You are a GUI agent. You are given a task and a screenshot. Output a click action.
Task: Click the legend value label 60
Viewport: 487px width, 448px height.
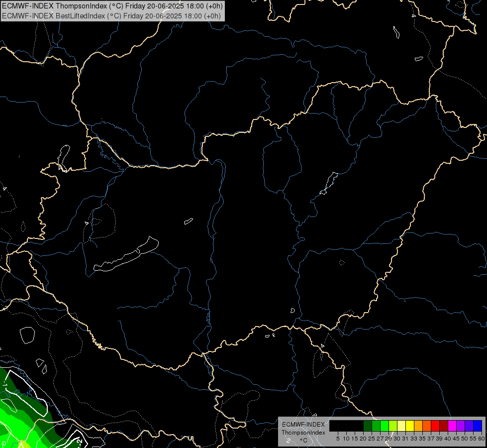click(x=482, y=439)
